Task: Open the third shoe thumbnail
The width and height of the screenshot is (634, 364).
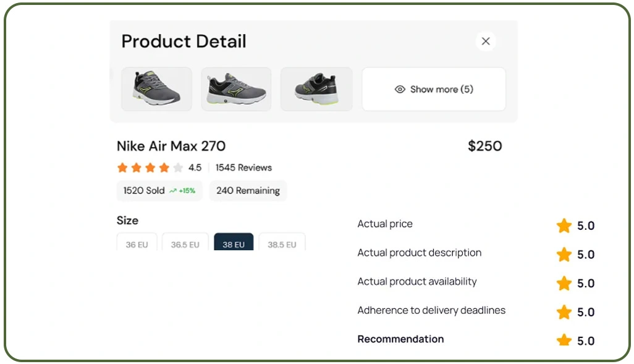Action: [316, 89]
